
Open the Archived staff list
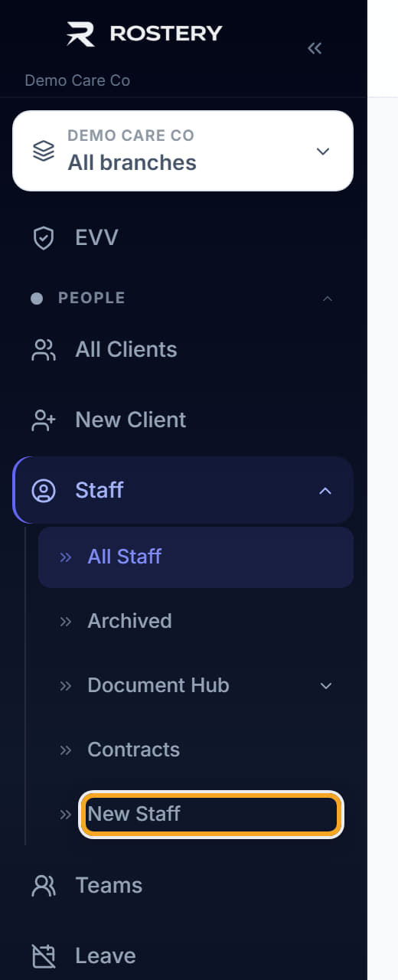pos(129,621)
